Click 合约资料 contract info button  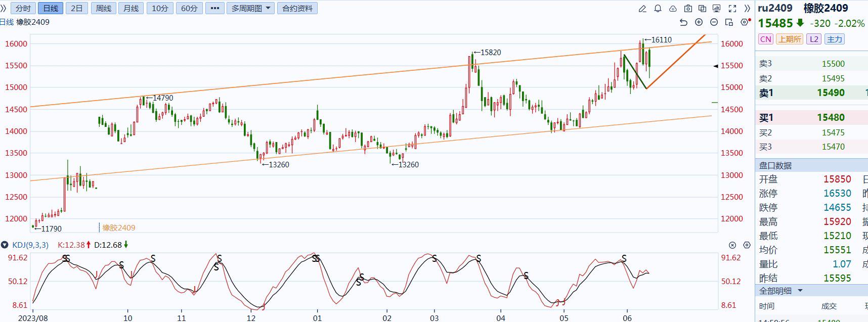(297, 8)
